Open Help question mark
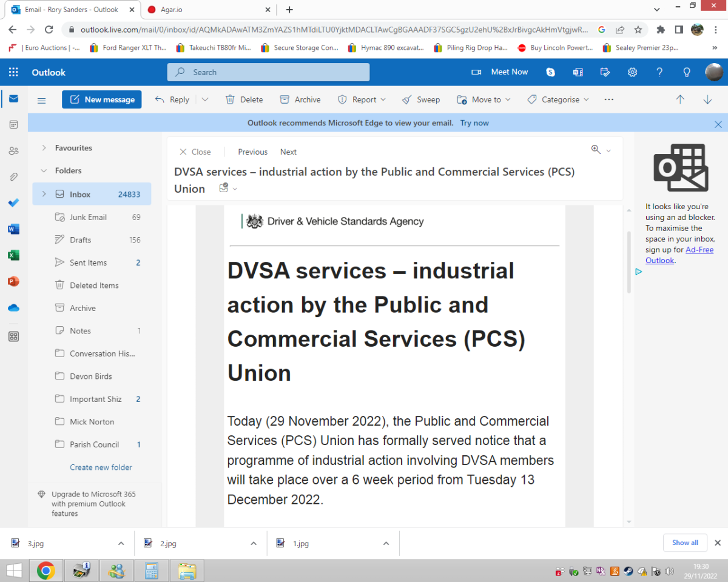Screen dimensions: 728x582 click(659, 72)
